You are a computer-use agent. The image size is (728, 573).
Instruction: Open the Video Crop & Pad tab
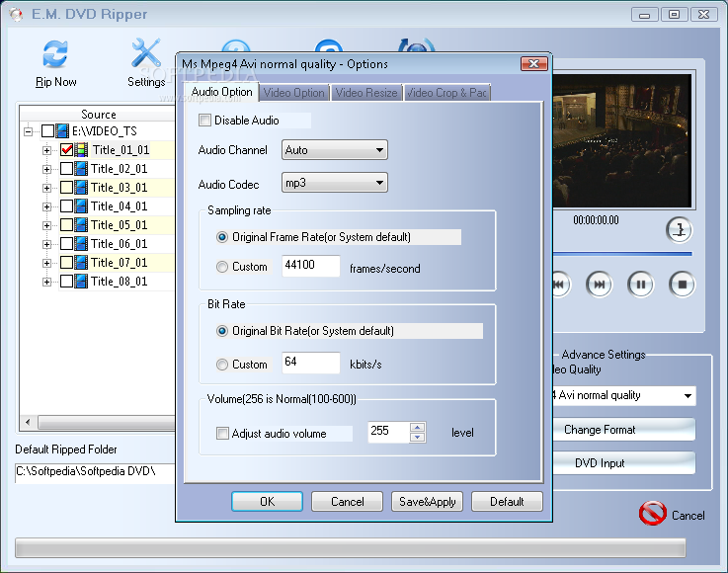[x=446, y=93]
